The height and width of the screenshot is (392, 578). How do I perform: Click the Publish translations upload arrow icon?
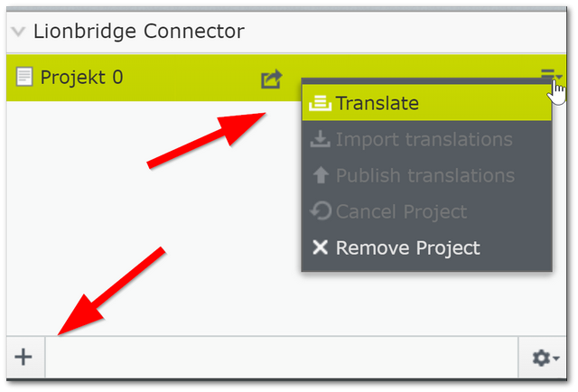(320, 175)
